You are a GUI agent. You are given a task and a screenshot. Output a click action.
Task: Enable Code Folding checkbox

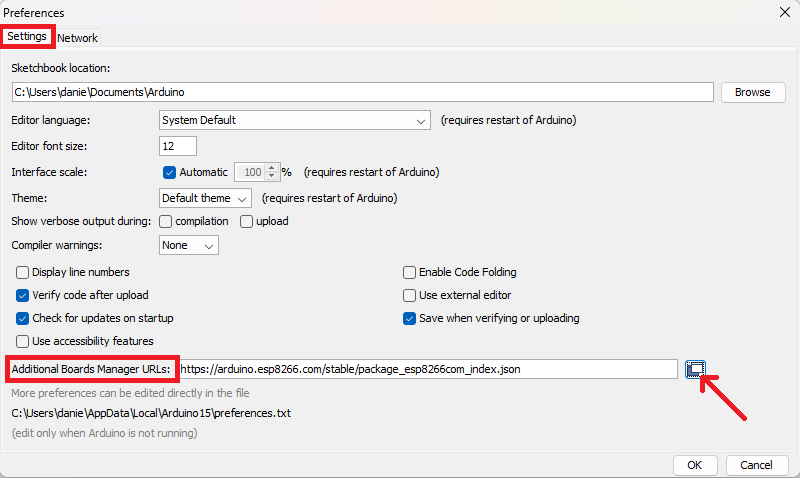click(409, 272)
